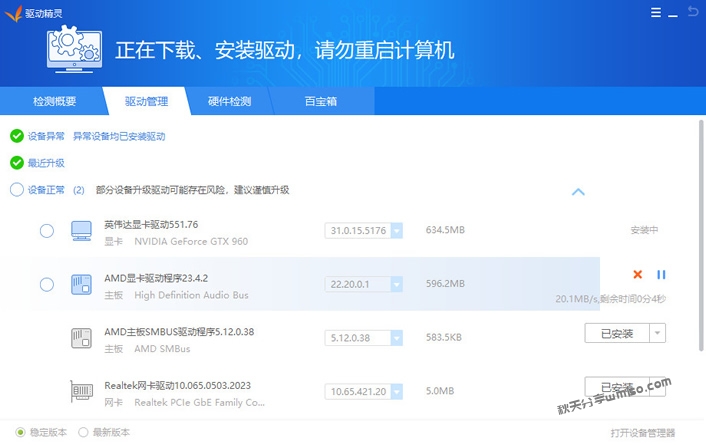Minimize the 驱动精灵 window
Image resolution: width=706 pixels, height=445 pixels.
tap(673, 16)
